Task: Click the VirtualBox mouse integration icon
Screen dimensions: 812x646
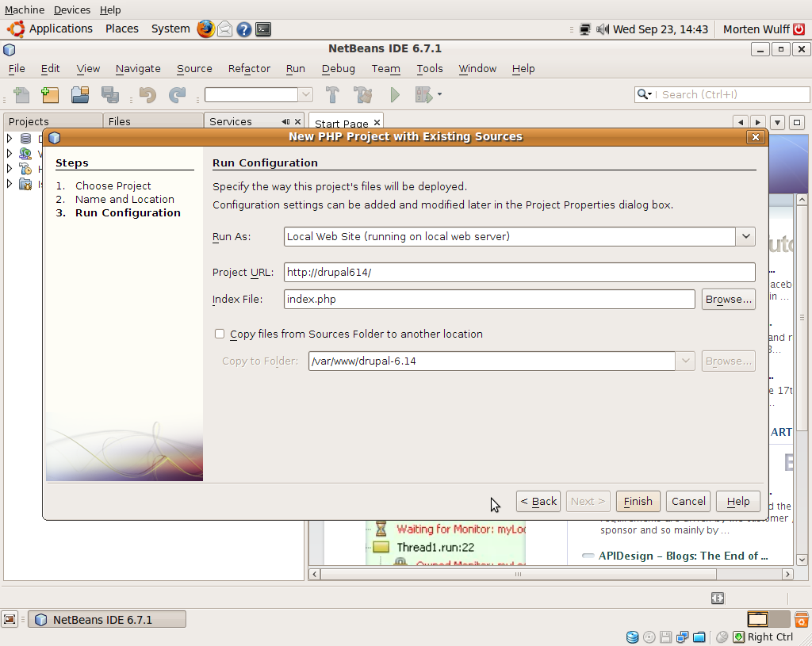Action: [722, 637]
